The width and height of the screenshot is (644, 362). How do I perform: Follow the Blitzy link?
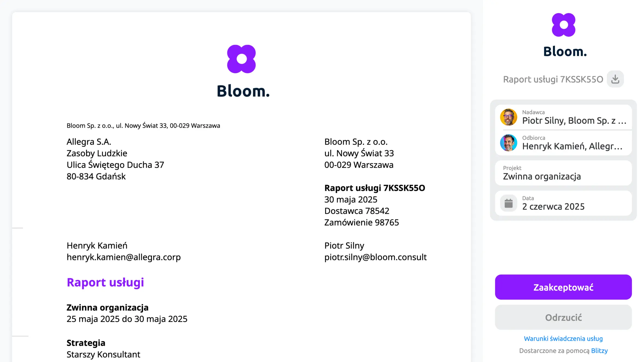click(599, 351)
